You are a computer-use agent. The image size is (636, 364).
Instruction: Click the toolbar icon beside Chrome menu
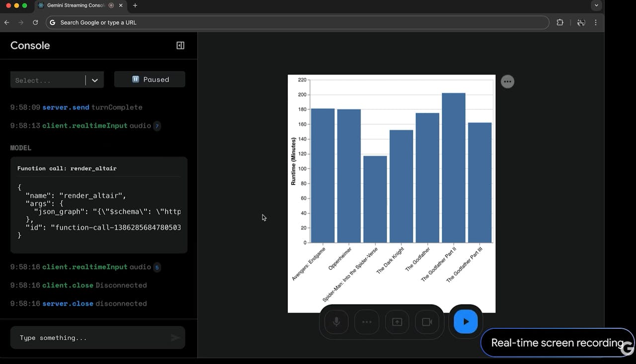(581, 22)
